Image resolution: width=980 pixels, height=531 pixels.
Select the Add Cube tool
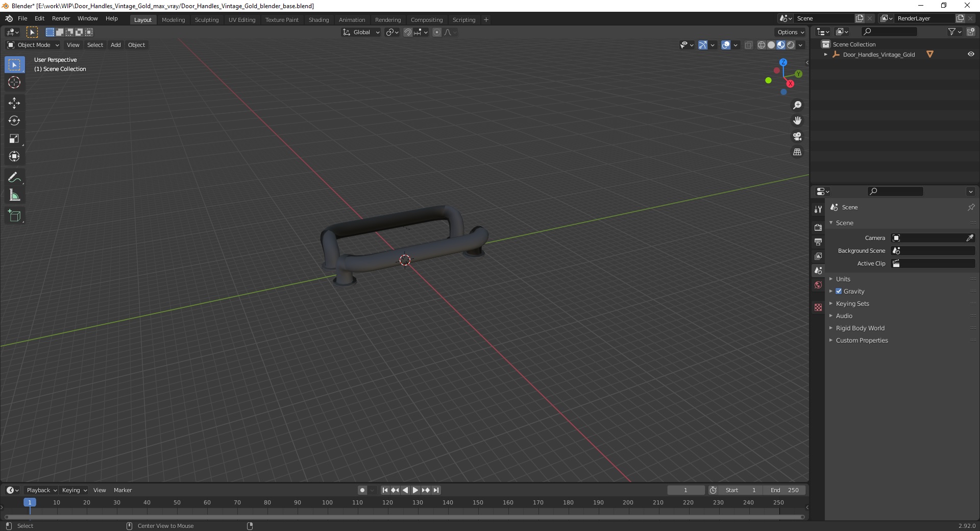click(14, 215)
